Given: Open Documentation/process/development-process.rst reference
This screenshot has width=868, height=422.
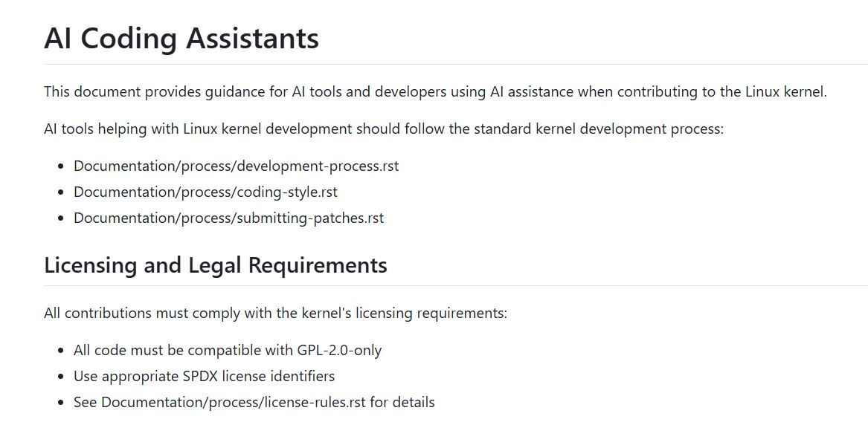Looking at the screenshot, I should coord(236,166).
